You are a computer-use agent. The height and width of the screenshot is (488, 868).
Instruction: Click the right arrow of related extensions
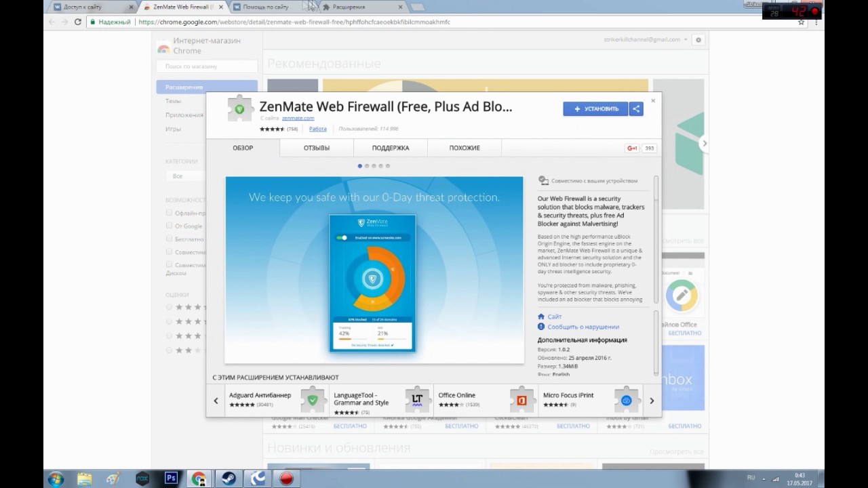(652, 401)
